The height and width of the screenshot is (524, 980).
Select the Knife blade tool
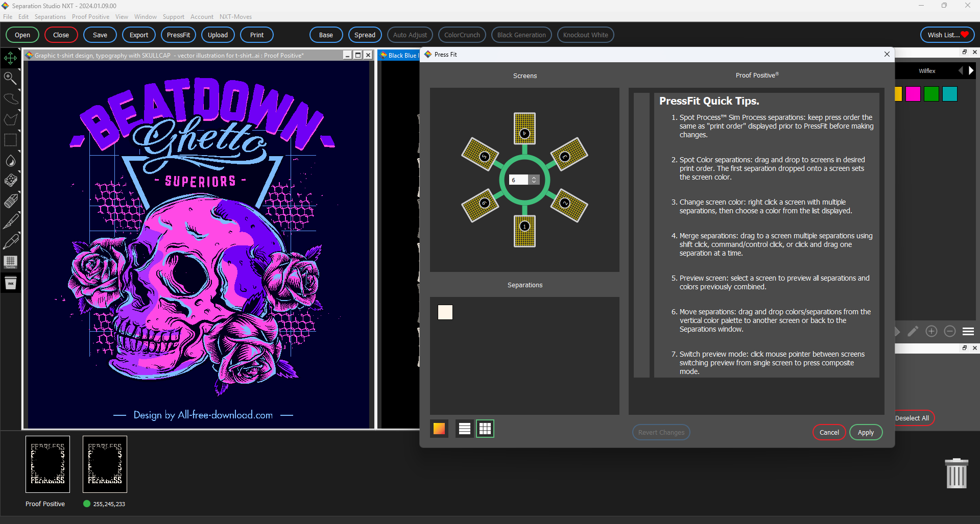pos(10,221)
